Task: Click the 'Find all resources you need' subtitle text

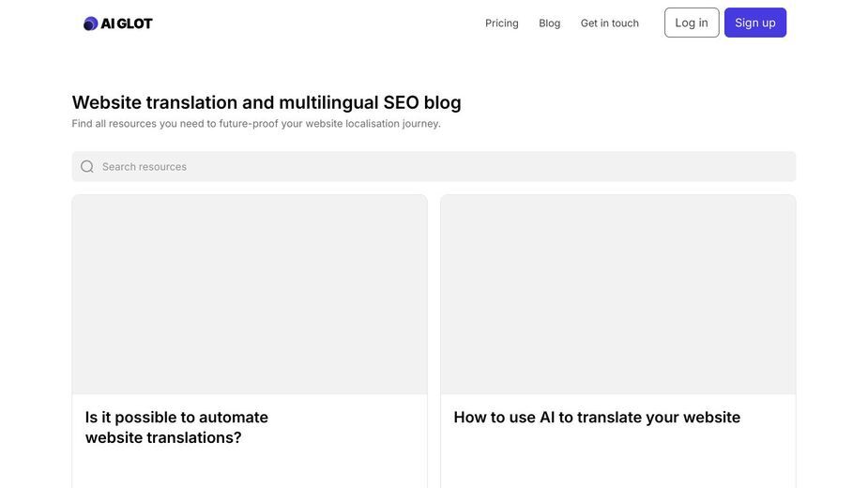Action: tap(256, 124)
